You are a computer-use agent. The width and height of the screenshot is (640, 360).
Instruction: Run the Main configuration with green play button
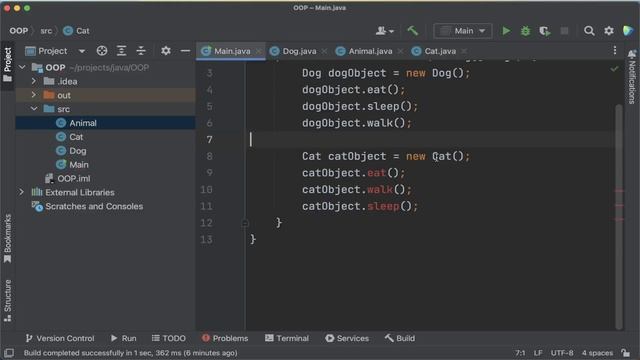[x=506, y=31]
